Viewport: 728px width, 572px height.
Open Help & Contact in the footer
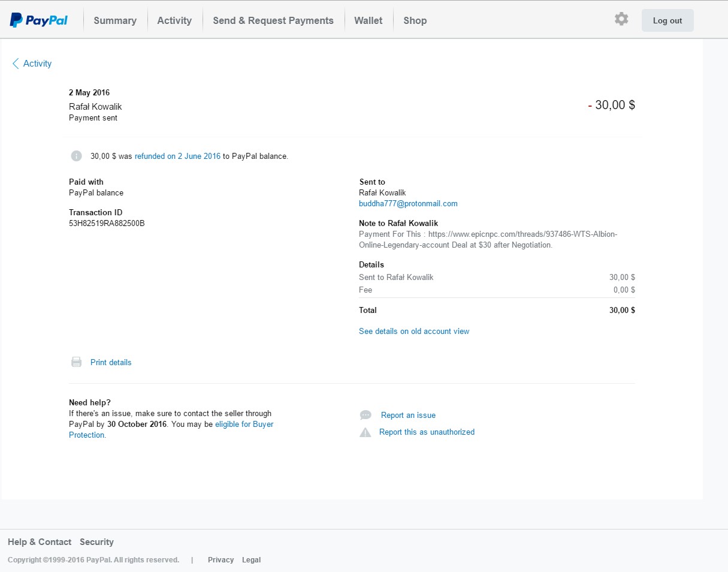[x=40, y=542]
